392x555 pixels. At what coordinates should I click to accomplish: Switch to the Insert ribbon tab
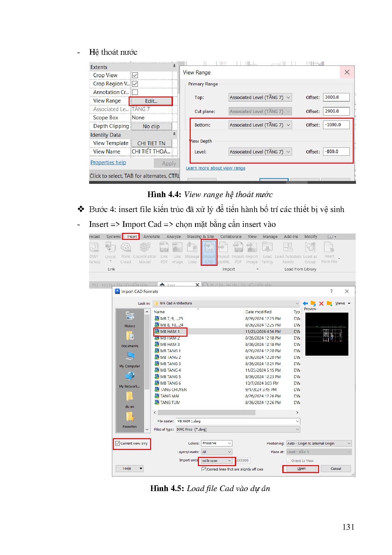coord(132,236)
